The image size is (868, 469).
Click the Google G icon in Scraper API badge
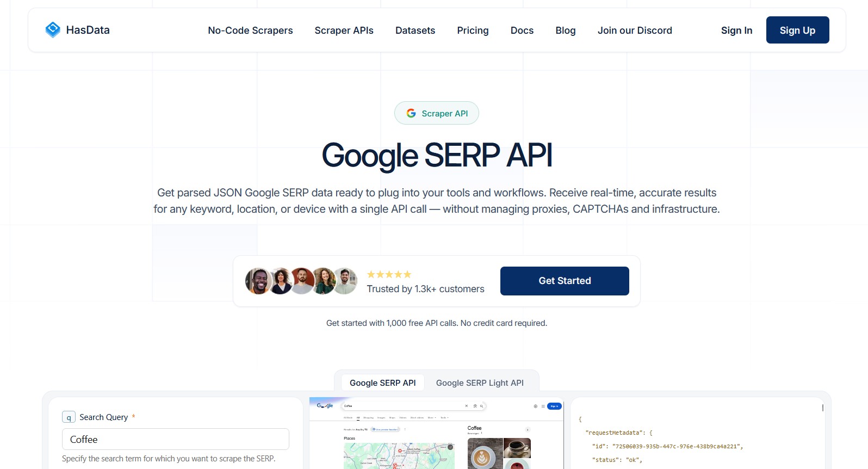click(411, 113)
